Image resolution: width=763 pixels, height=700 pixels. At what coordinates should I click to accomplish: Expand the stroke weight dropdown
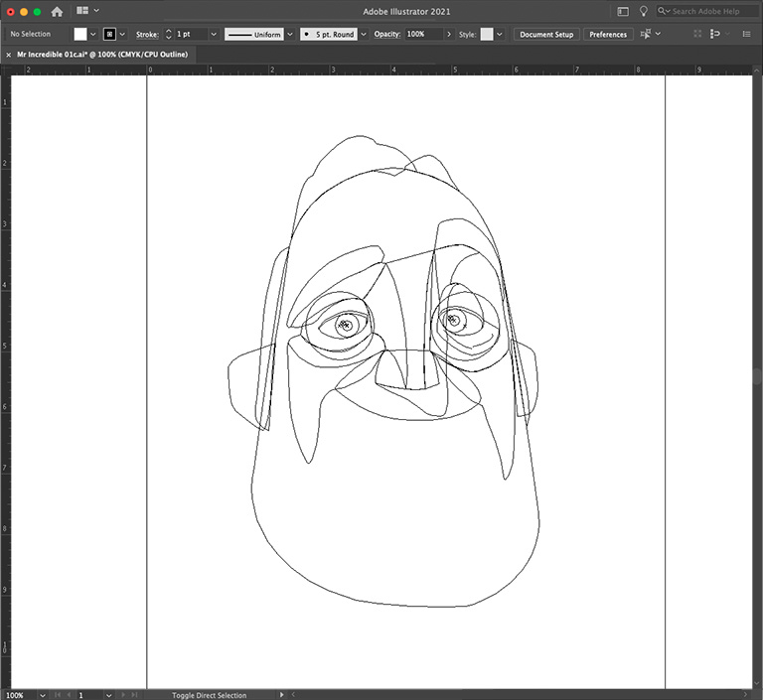[x=214, y=34]
